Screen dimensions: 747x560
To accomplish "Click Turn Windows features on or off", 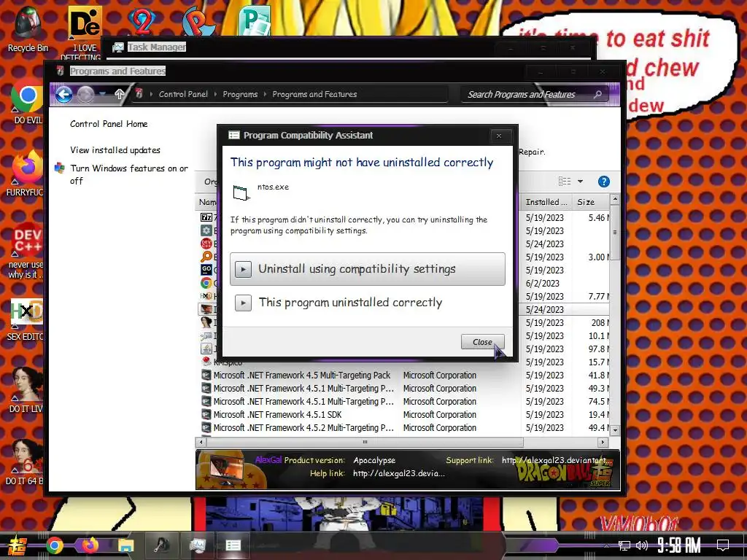I will [128, 174].
